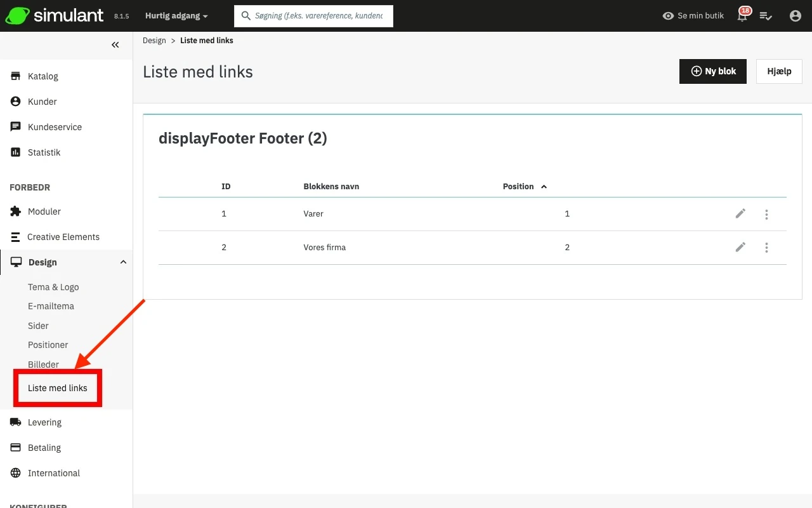This screenshot has height=508, width=812.
Task: Edit the Varer block with the pencil icon
Action: pyautogui.click(x=740, y=213)
